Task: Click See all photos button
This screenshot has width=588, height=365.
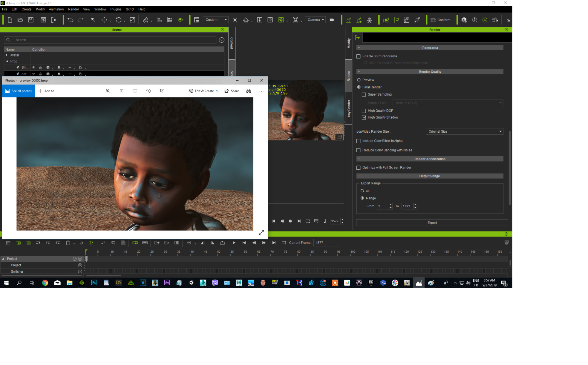Action: [x=19, y=91]
